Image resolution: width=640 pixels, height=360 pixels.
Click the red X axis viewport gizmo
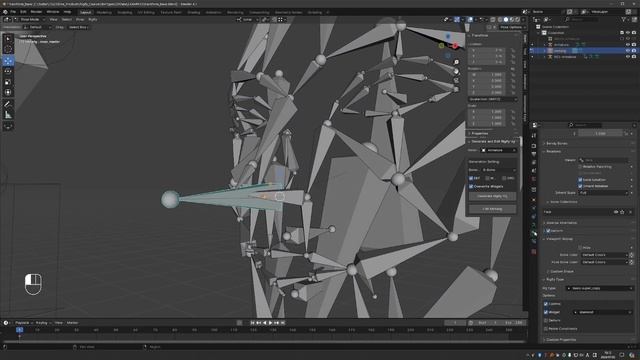[455, 46]
